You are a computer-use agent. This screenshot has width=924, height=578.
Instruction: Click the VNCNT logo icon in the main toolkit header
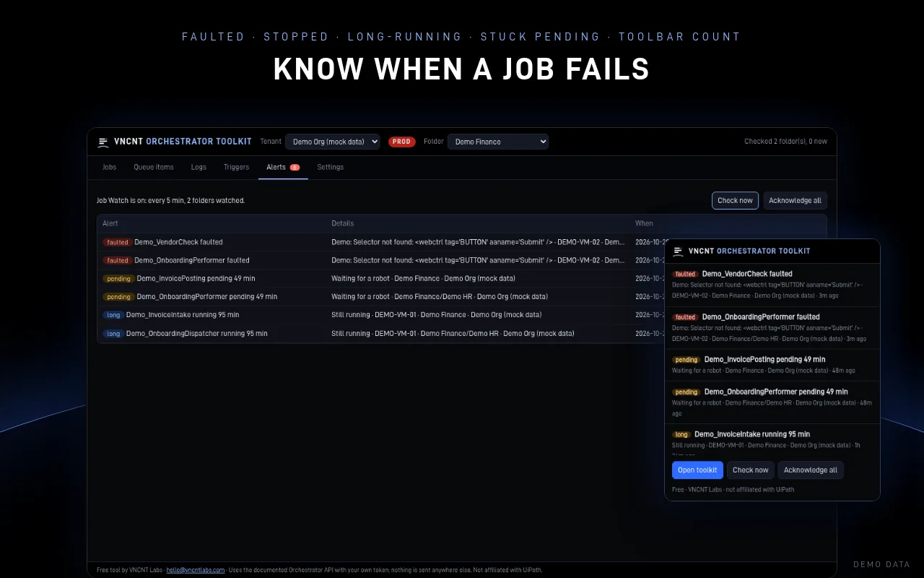point(103,142)
